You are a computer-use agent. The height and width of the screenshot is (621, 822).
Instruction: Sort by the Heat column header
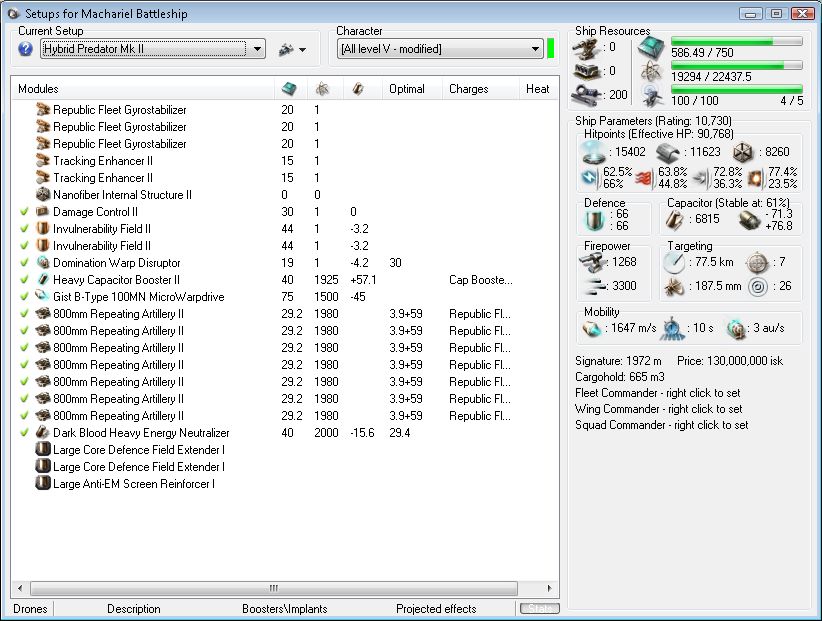[x=539, y=89]
